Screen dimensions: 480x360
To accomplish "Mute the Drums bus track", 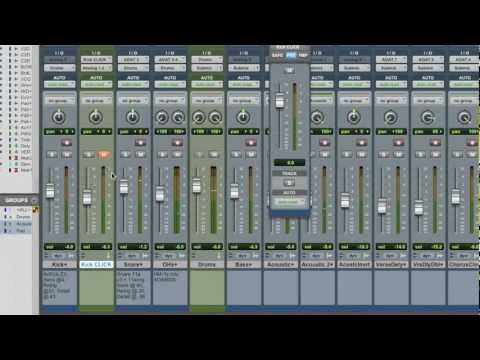I will click(x=214, y=154).
